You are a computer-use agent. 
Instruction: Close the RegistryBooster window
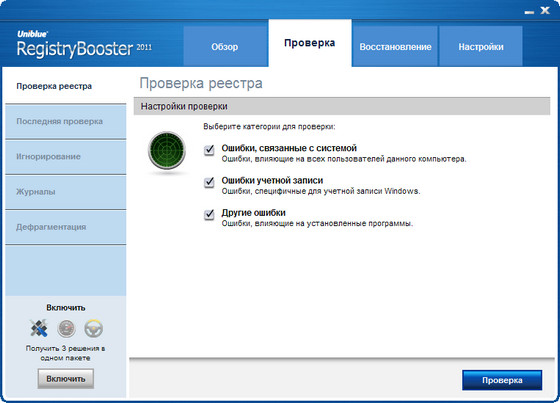[x=545, y=10]
